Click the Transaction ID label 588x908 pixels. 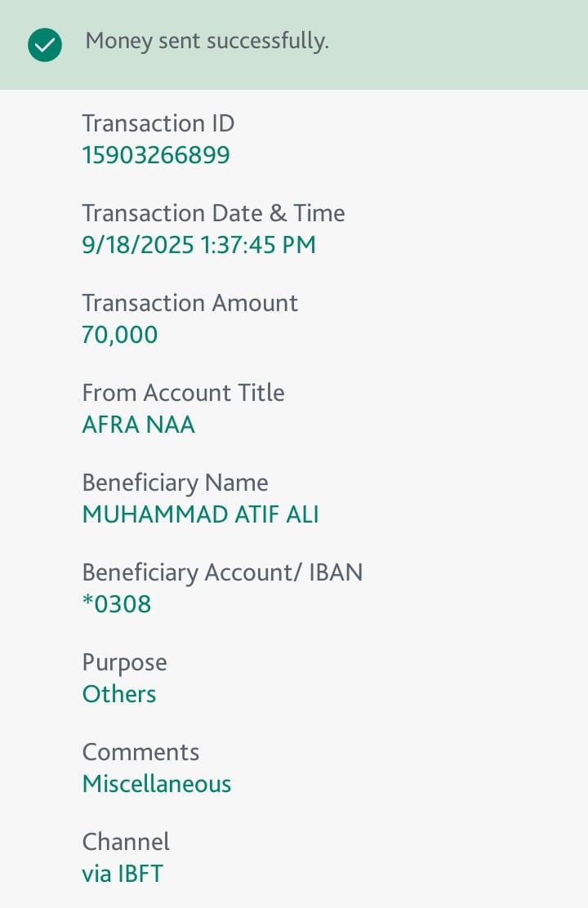pyautogui.click(x=158, y=123)
